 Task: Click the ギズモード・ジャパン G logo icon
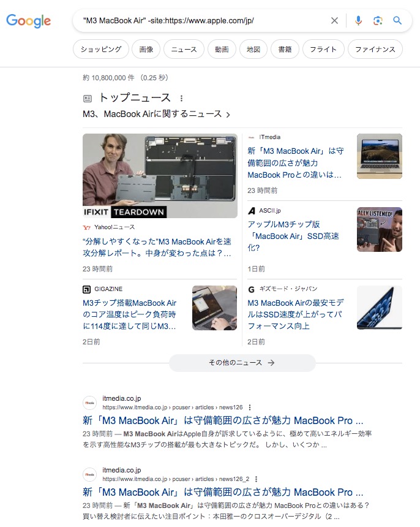252,289
